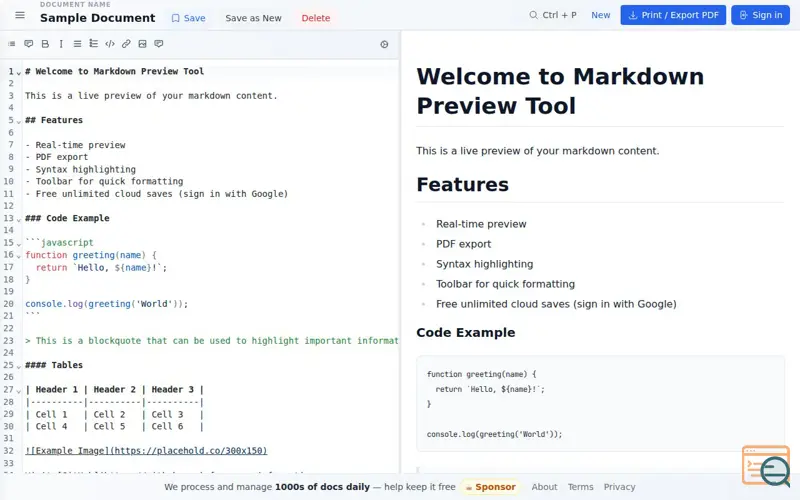Viewport: 800px width, 500px height.
Task: Open Ctrl + P search
Action: [553, 15]
